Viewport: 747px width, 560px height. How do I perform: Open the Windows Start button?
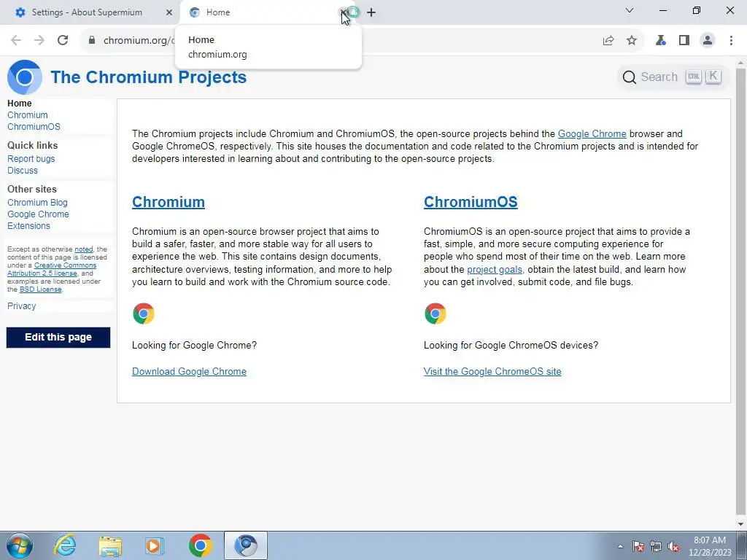pyautogui.click(x=20, y=545)
